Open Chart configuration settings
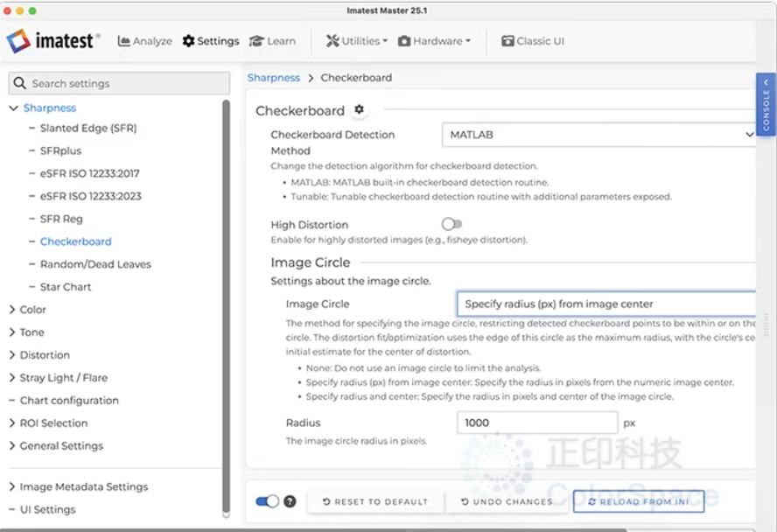The width and height of the screenshot is (777, 532). (x=69, y=400)
